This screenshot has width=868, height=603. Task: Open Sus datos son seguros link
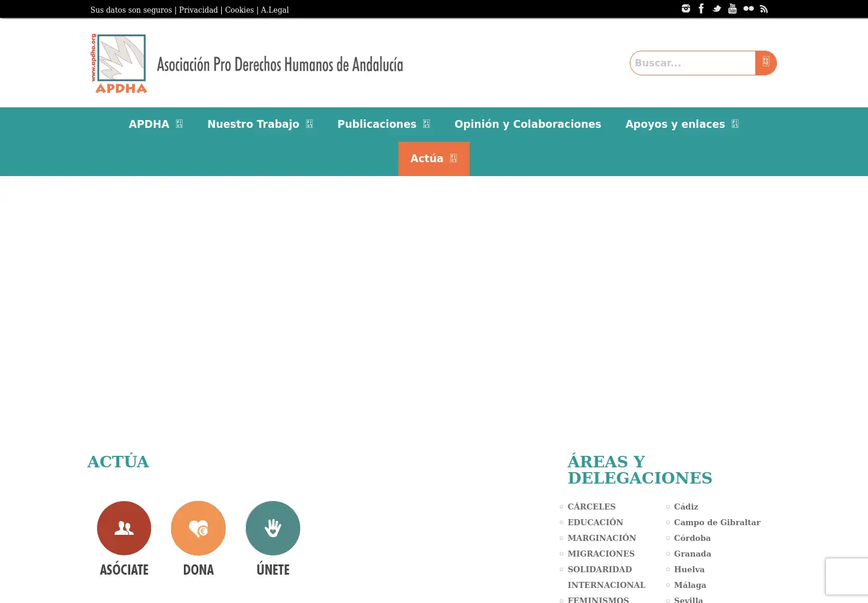pyautogui.click(x=131, y=10)
